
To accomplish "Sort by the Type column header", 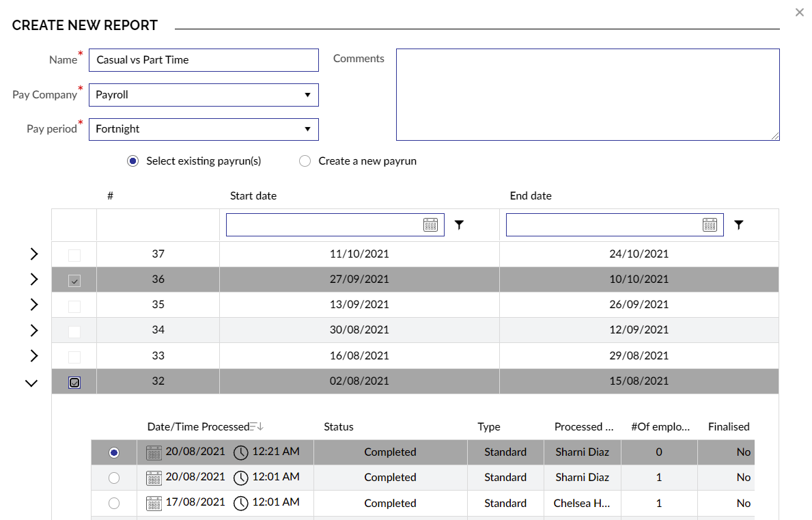I will click(x=489, y=427).
